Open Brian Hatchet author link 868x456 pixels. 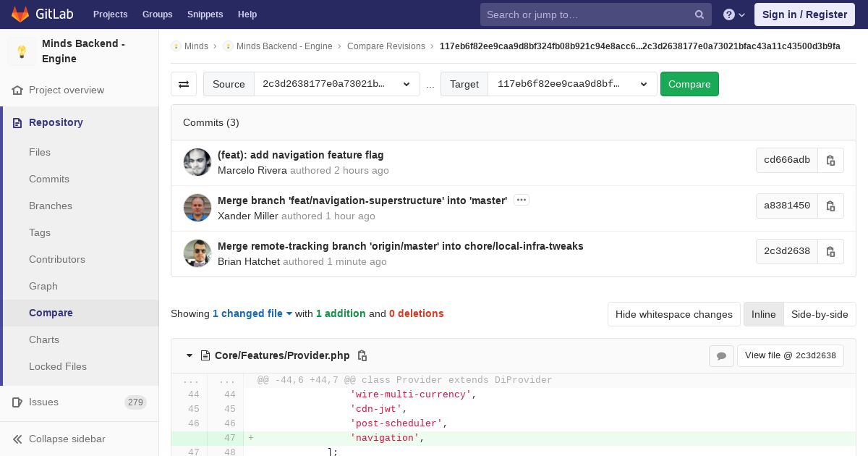point(249,262)
